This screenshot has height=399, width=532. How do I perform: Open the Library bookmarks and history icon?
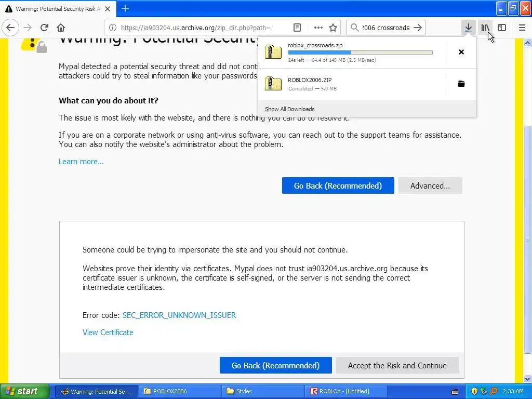[x=485, y=28]
